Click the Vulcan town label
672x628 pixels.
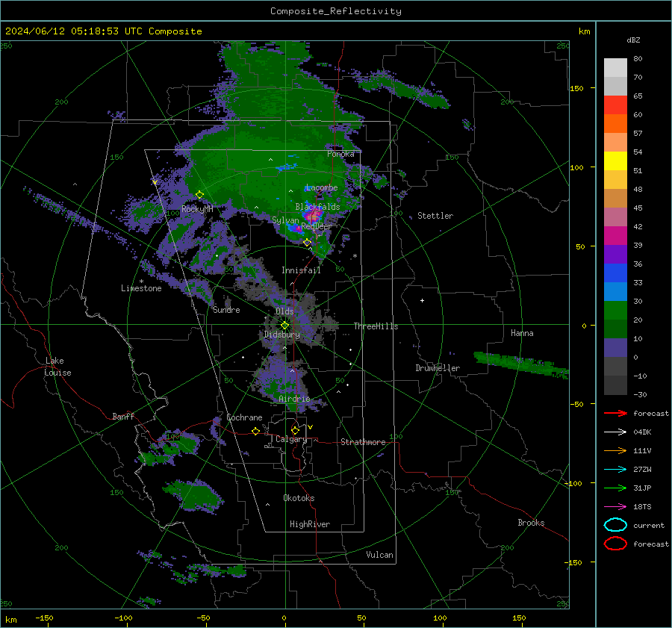point(379,555)
